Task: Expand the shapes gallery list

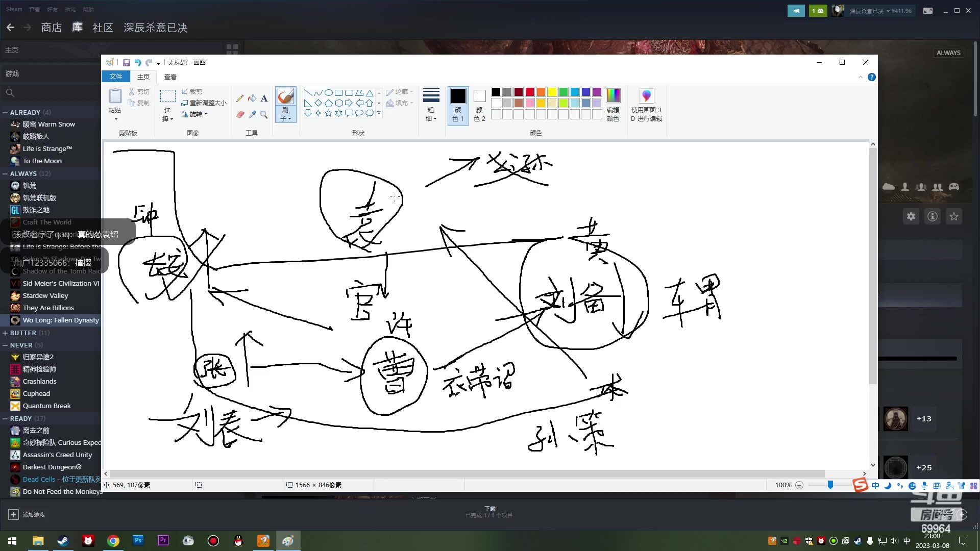Action: click(379, 113)
